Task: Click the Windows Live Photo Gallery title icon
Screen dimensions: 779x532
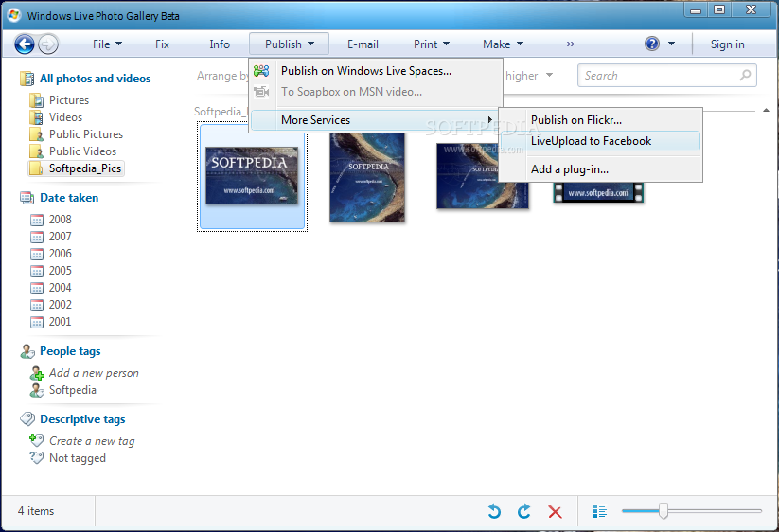Action: pyautogui.click(x=14, y=15)
